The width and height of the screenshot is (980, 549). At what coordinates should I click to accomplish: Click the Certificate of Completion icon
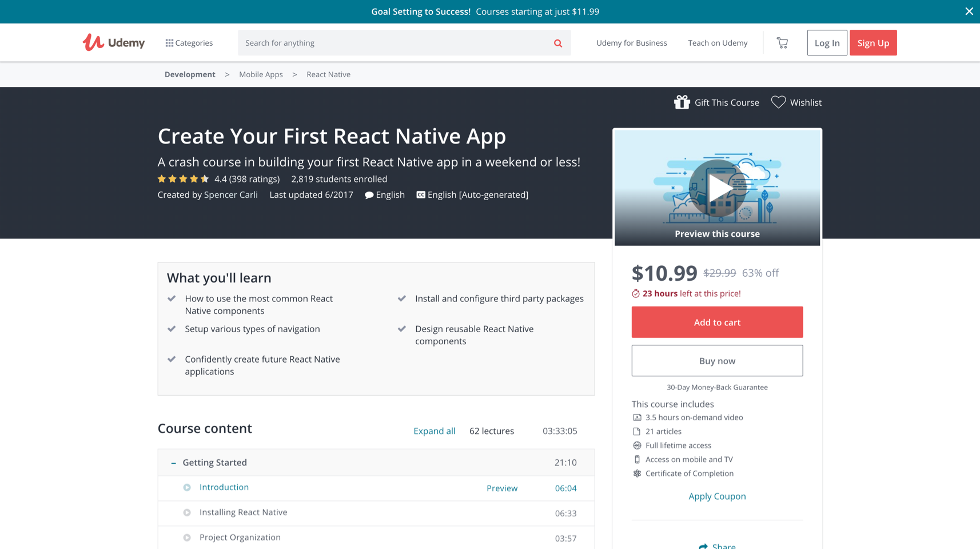[x=637, y=474]
